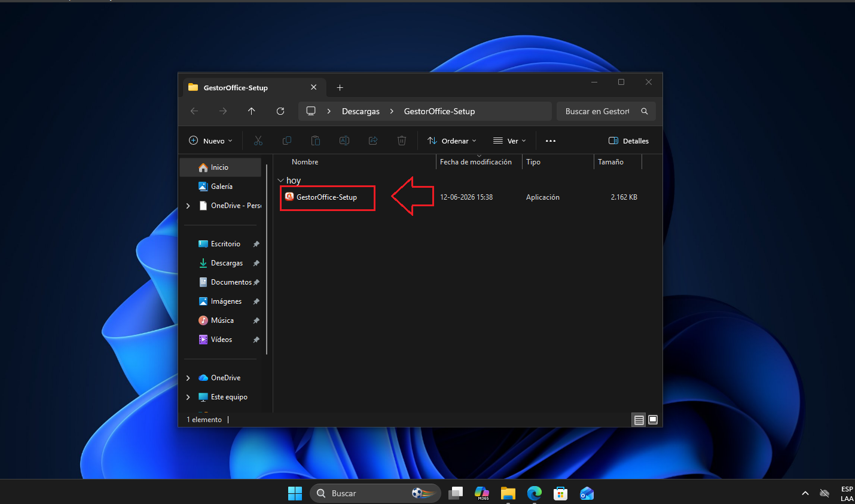The image size is (855, 504).
Task: Click the Paste clipboard icon
Action: [x=316, y=141]
